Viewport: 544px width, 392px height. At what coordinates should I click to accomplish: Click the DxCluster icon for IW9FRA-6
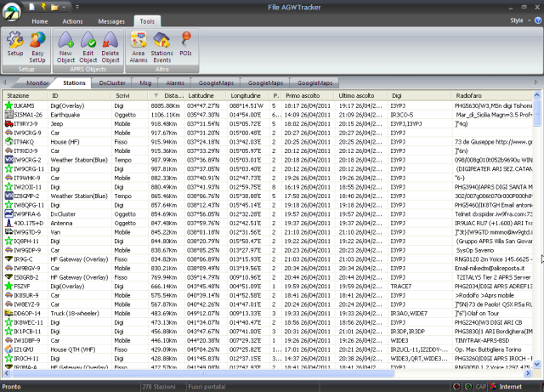(x=8, y=214)
